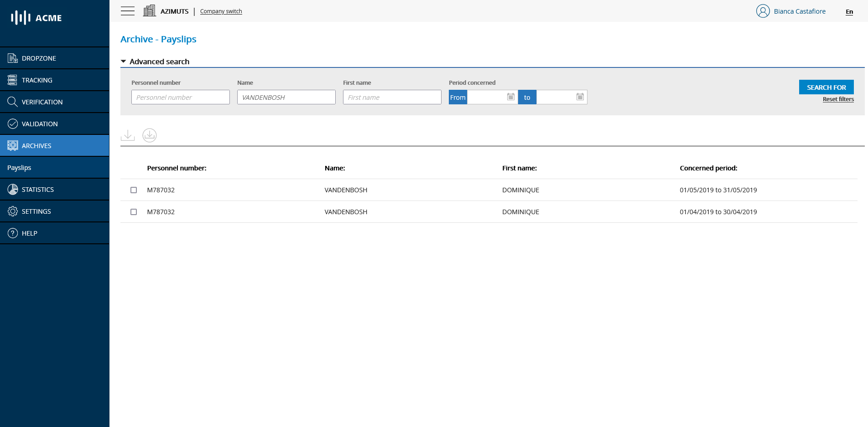
Task: Check the box for May 2019 payslip
Action: point(134,190)
